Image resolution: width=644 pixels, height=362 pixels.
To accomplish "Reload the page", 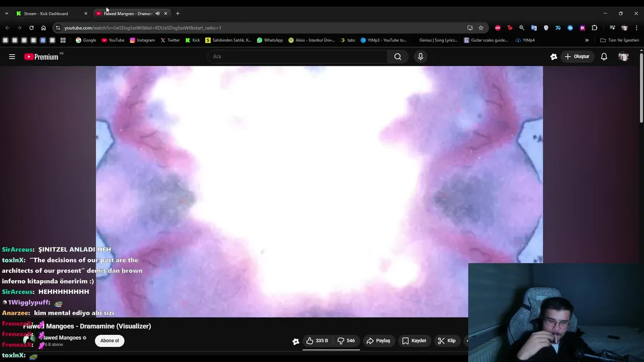I will 31,28.
